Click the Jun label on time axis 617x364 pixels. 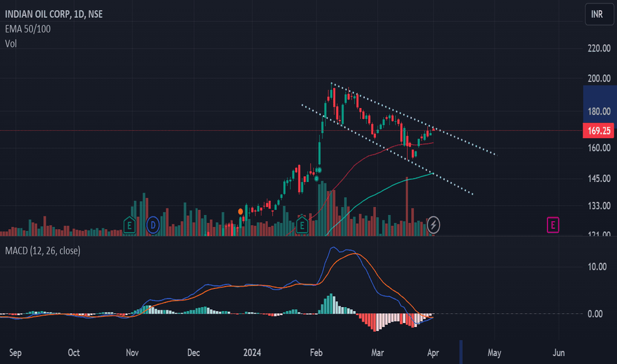pyautogui.click(x=558, y=353)
